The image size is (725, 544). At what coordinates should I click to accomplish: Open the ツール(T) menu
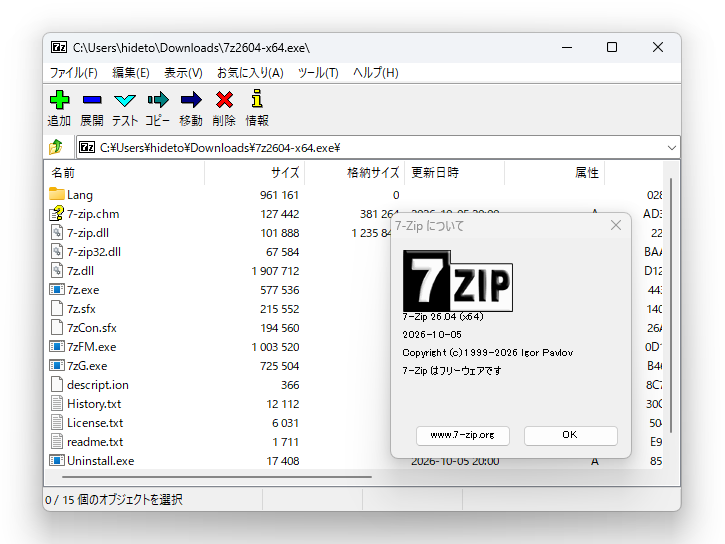(x=318, y=73)
